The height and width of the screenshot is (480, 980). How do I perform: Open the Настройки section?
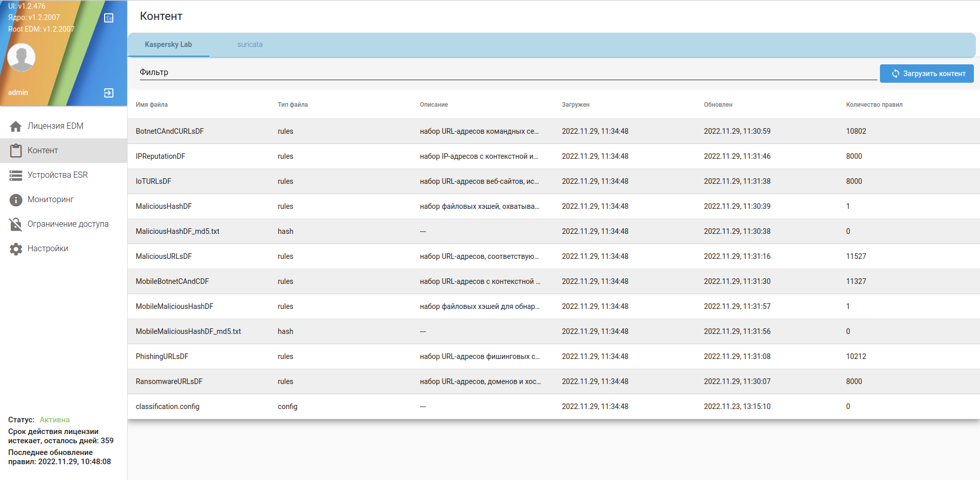(63, 249)
